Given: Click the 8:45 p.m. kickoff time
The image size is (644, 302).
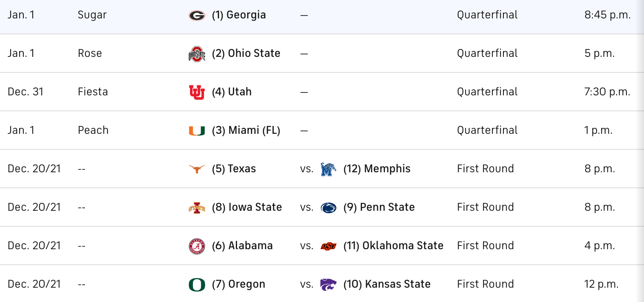Looking at the screenshot, I should [x=607, y=15].
